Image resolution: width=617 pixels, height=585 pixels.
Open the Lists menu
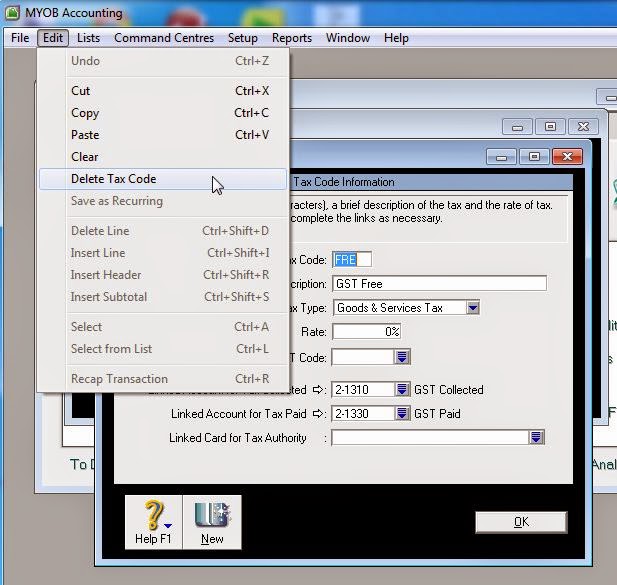click(x=89, y=38)
